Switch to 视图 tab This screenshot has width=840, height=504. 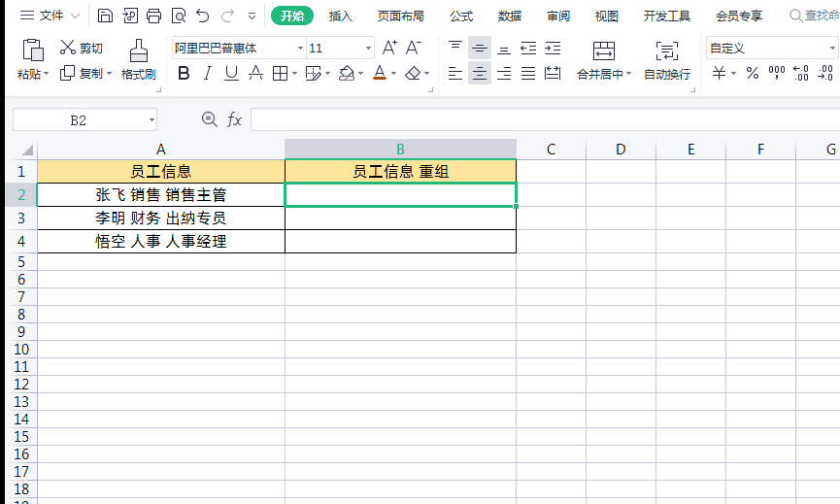606,17
